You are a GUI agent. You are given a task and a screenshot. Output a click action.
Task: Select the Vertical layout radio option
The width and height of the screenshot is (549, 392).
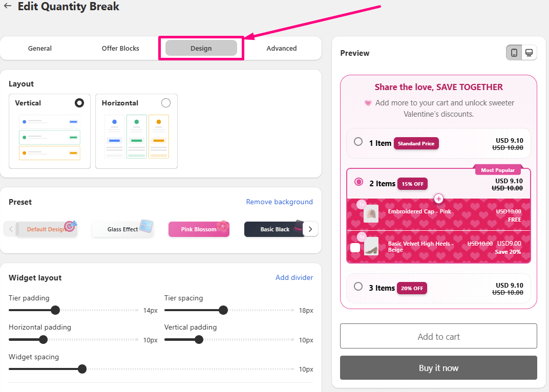79,103
